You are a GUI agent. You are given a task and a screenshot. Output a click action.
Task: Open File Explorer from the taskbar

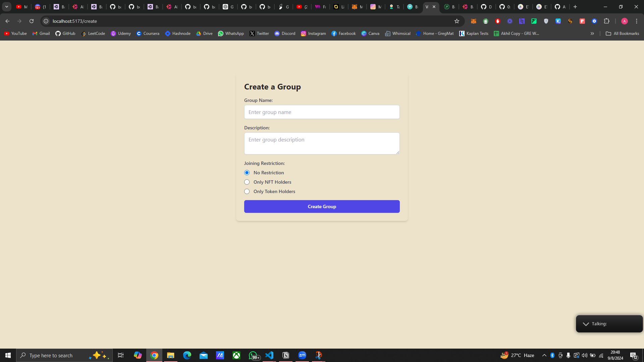[171, 355]
